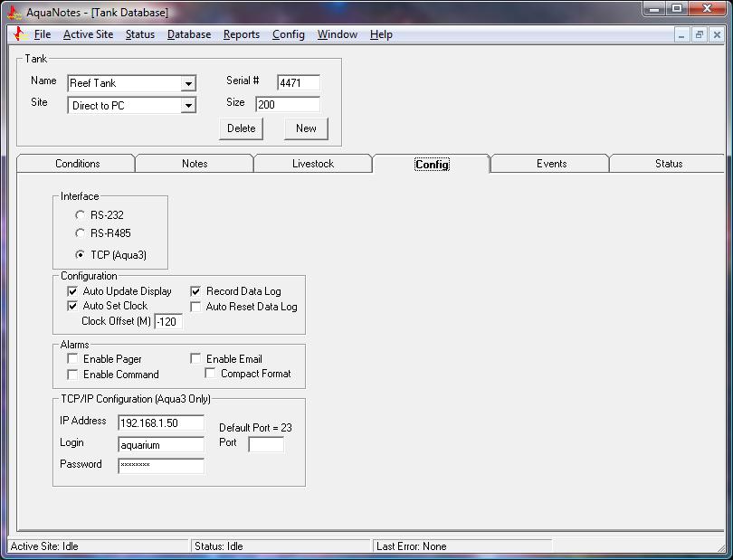Toggle Record Data Log checkbox
The height and width of the screenshot is (560, 733).
coord(195,291)
